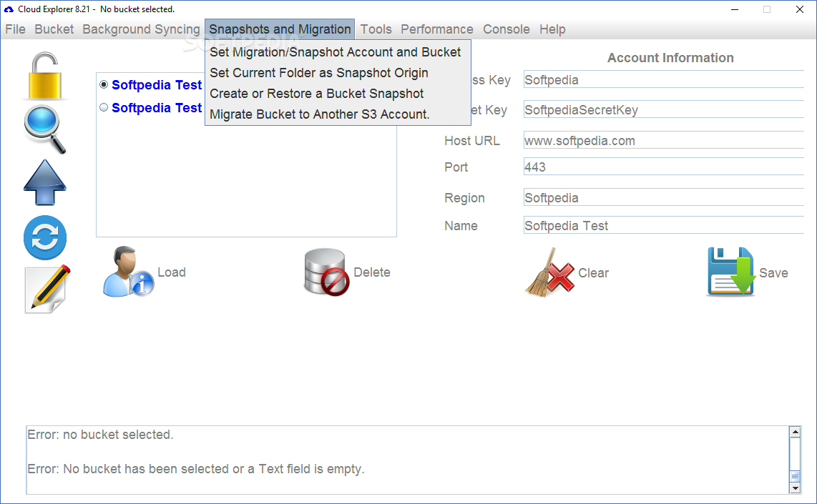This screenshot has width=817, height=504.
Task: Select the first Softpedia Test radio button
Action: (104, 84)
